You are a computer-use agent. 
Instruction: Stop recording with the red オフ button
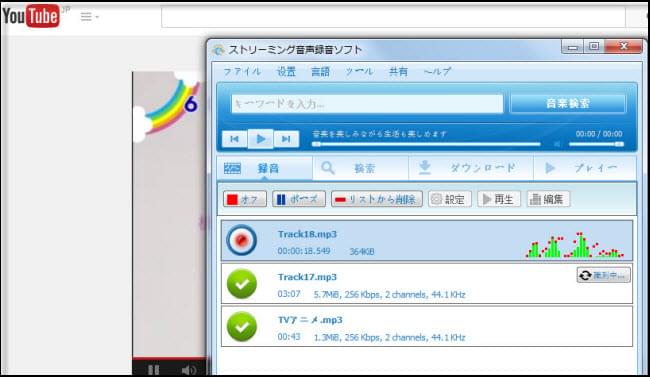pos(245,199)
